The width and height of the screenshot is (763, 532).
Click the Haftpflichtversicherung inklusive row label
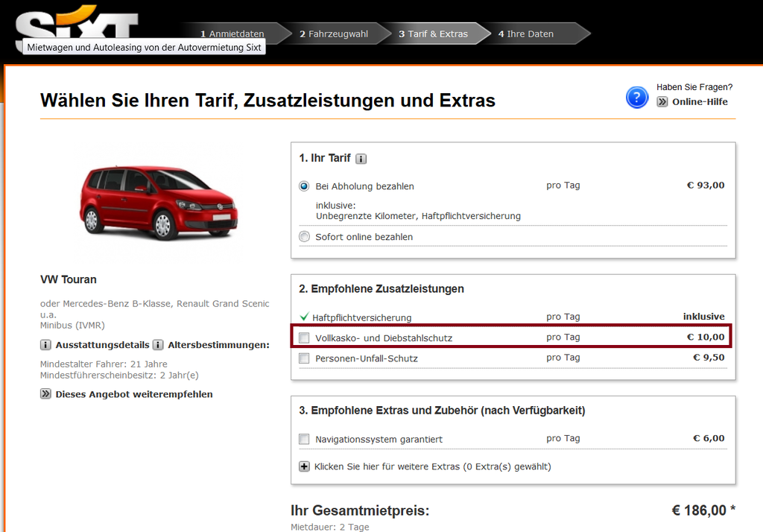click(x=361, y=318)
